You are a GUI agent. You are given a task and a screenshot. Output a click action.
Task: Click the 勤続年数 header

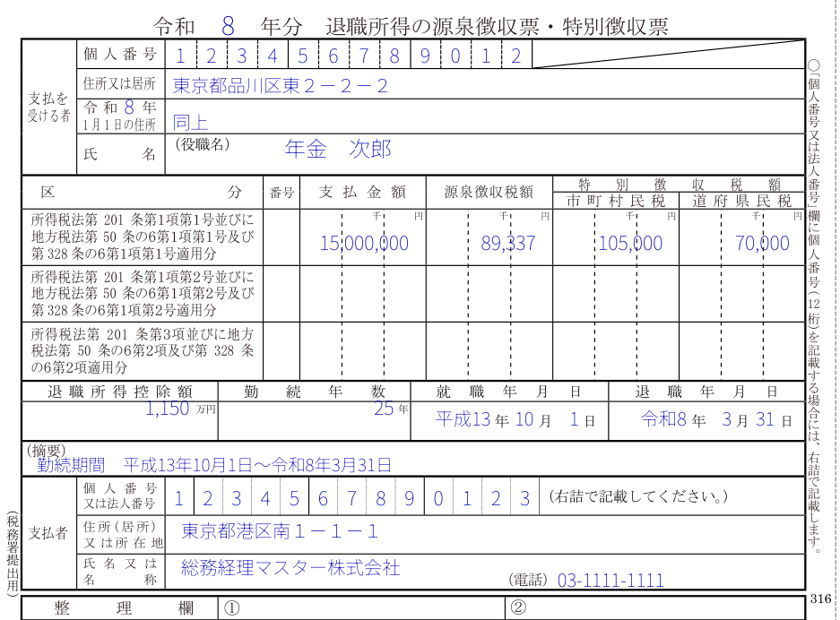tap(315, 392)
